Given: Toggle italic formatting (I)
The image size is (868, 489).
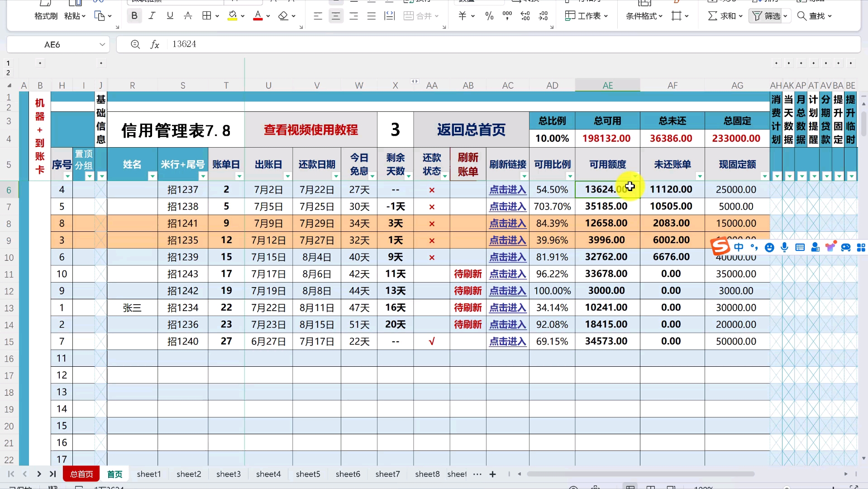Looking at the screenshot, I should [x=152, y=16].
